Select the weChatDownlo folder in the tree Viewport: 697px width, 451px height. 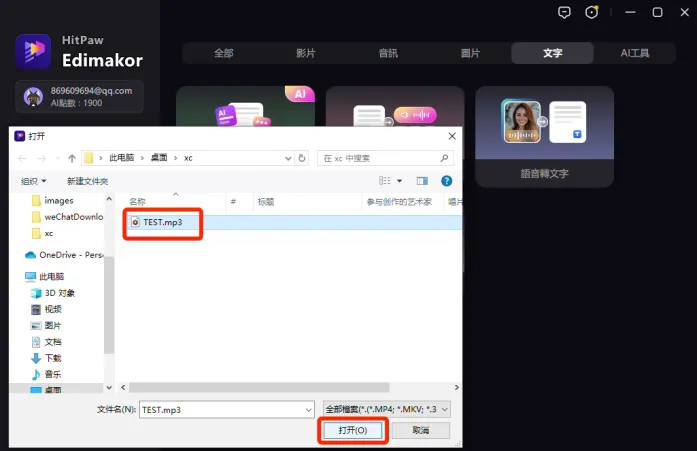tap(67, 217)
